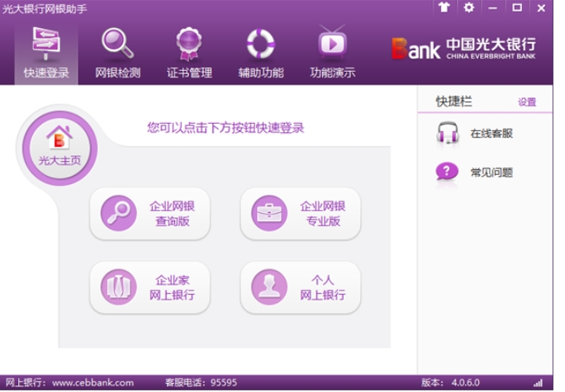Click the 您可以点击下方按钮快速登录 prompt text
The width and height of the screenshot is (565, 392).
point(226,128)
